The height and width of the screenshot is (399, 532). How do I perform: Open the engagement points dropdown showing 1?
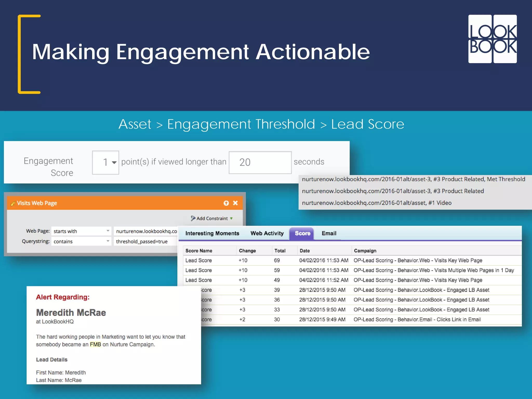pos(105,162)
